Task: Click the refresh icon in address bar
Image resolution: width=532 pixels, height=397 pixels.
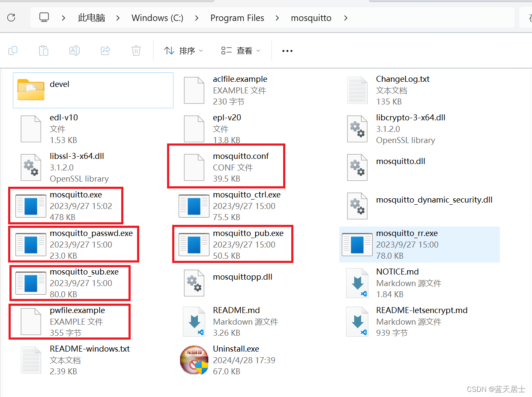Action: tap(12, 18)
